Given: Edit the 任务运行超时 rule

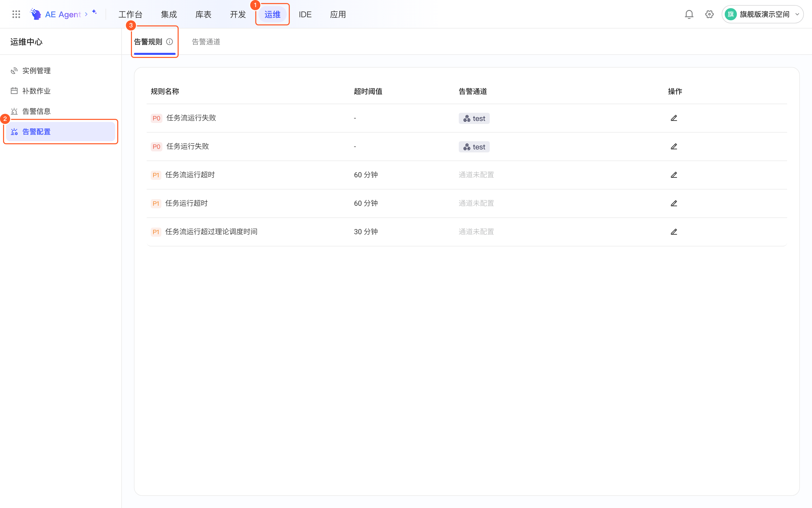Looking at the screenshot, I should click(674, 203).
